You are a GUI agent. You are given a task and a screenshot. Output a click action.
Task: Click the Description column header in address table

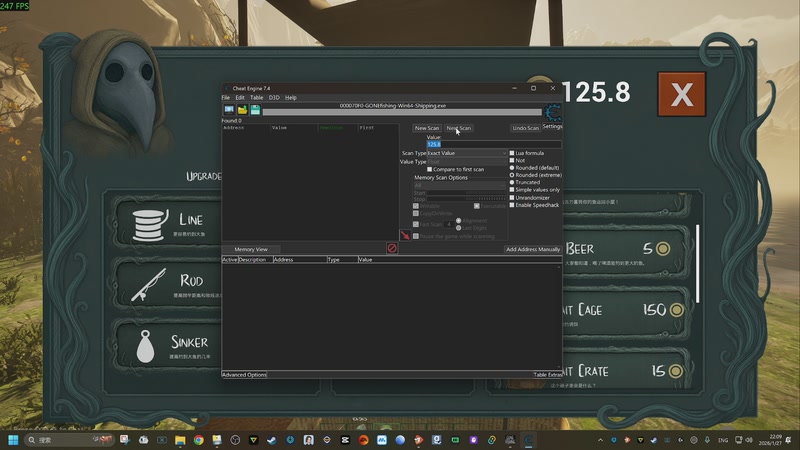pos(255,260)
